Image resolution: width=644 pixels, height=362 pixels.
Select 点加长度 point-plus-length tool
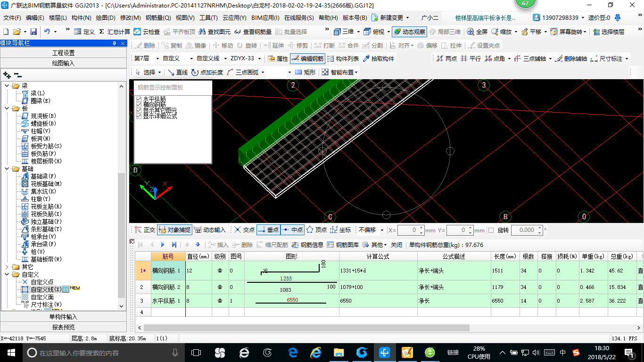tap(207, 72)
